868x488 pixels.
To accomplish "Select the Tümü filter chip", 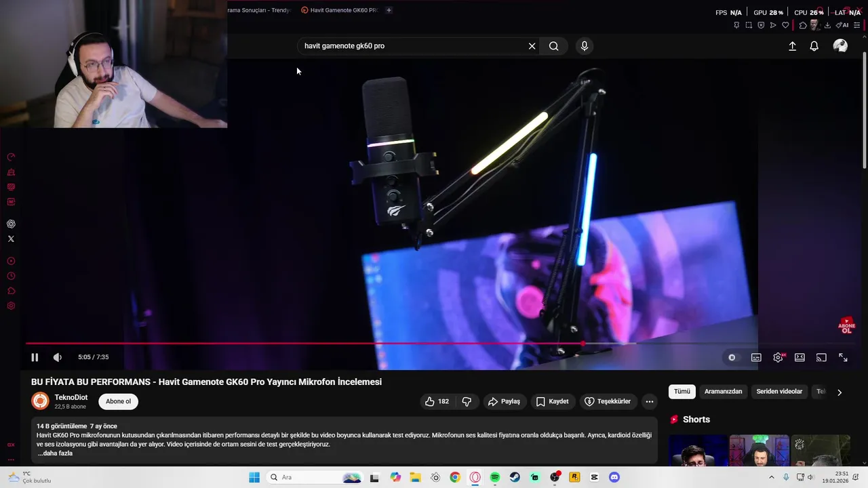I will 682,392.
